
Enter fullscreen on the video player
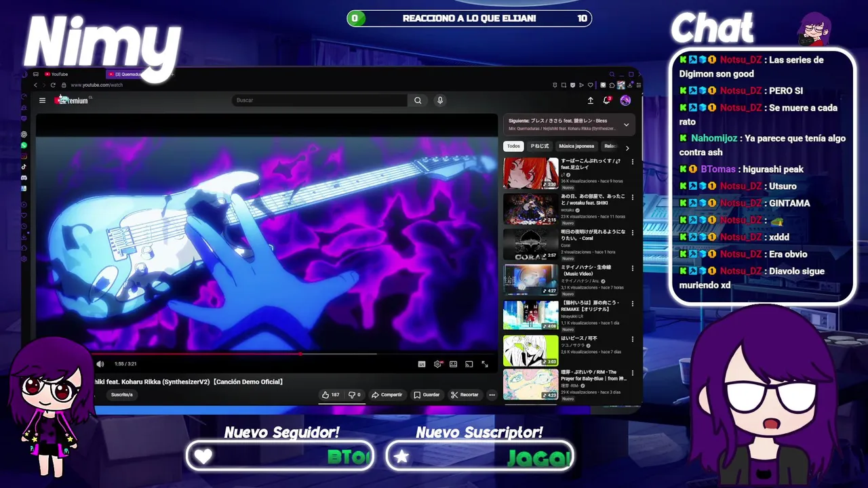coord(485,364)
